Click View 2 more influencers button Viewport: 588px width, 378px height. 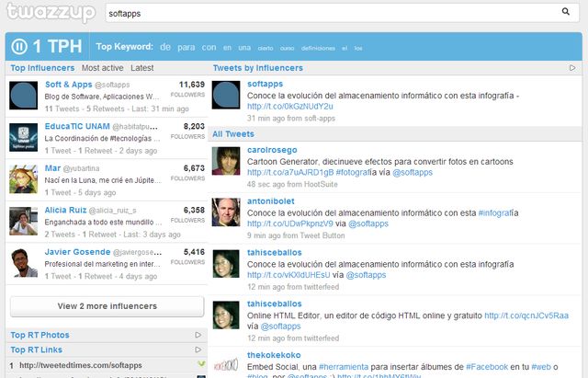tap(107, 306)
